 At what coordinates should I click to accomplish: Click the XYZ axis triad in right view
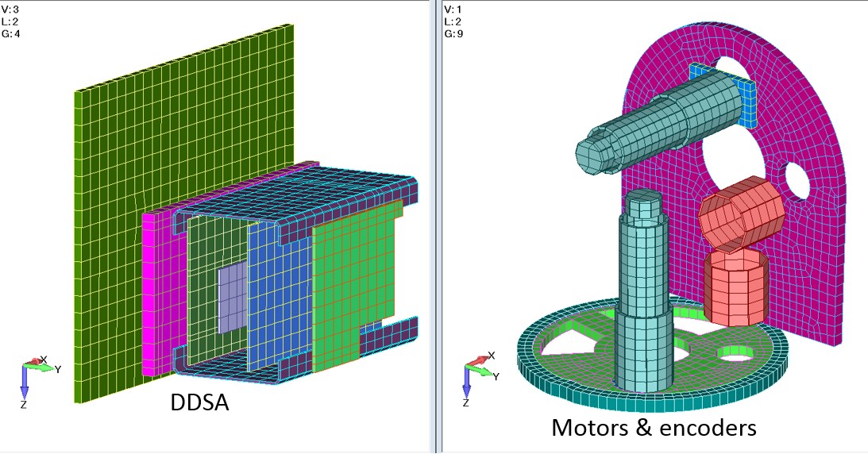[480, 379]
